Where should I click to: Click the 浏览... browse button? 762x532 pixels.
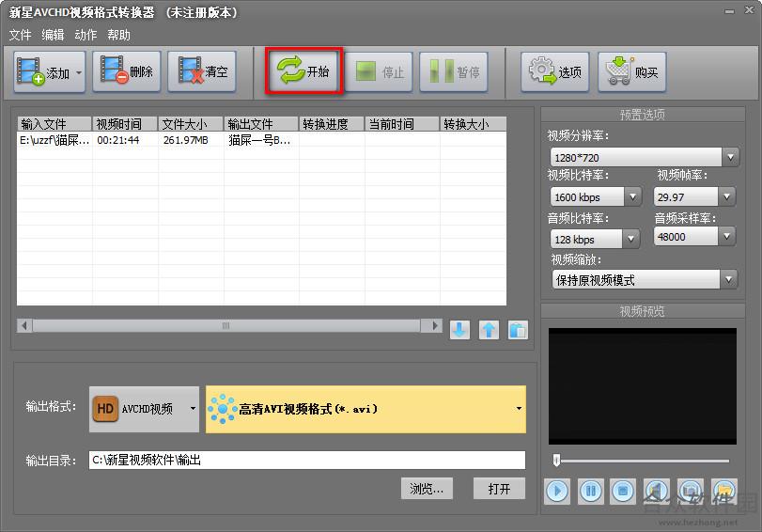coord(427,488)
